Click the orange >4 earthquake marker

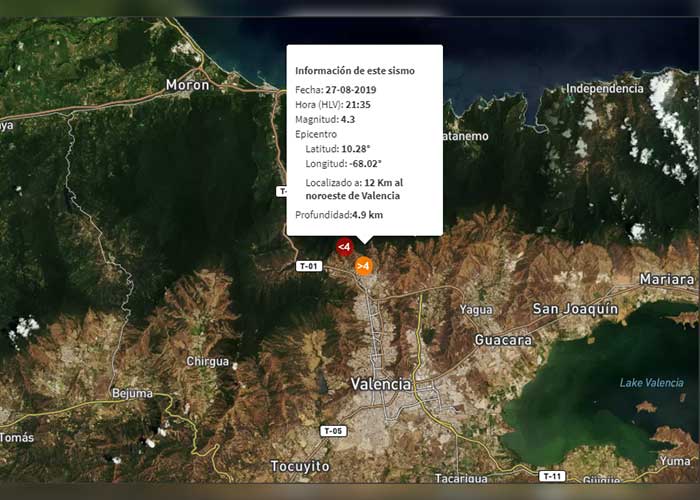tap(364, 265)
